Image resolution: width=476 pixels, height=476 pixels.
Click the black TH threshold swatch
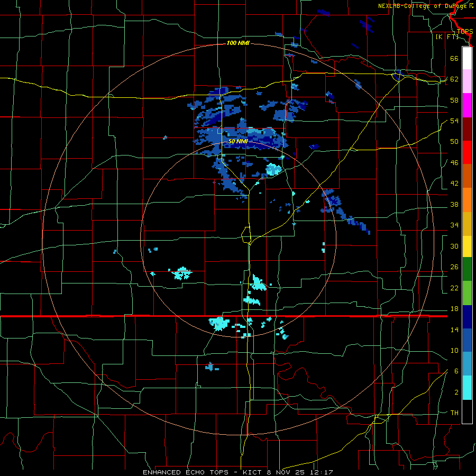point(467,411)
